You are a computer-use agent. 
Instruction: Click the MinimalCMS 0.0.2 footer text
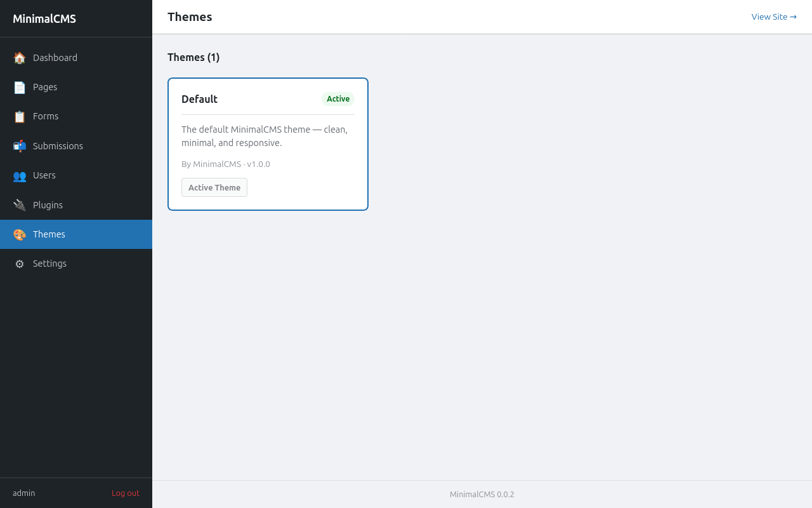(x=482, y=495)
